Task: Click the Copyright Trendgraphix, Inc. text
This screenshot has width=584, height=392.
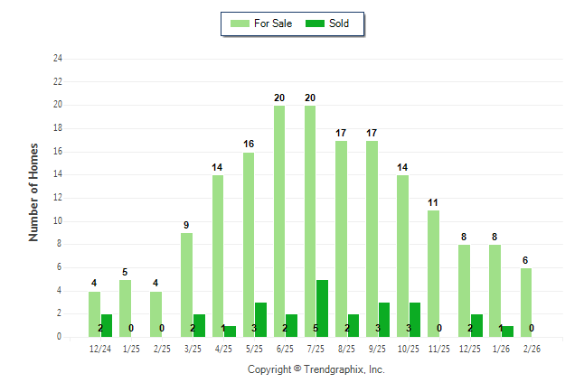Action: point(316,369)
